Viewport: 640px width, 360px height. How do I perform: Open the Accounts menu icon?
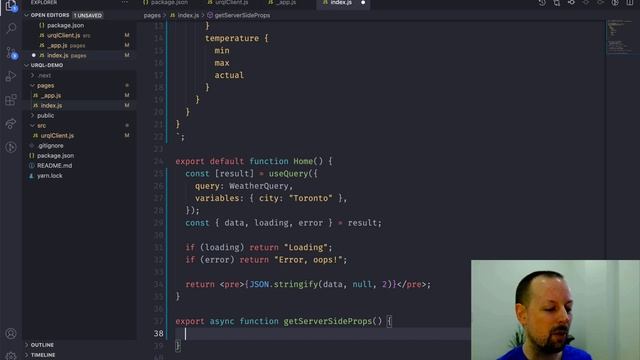pos(11,333)
